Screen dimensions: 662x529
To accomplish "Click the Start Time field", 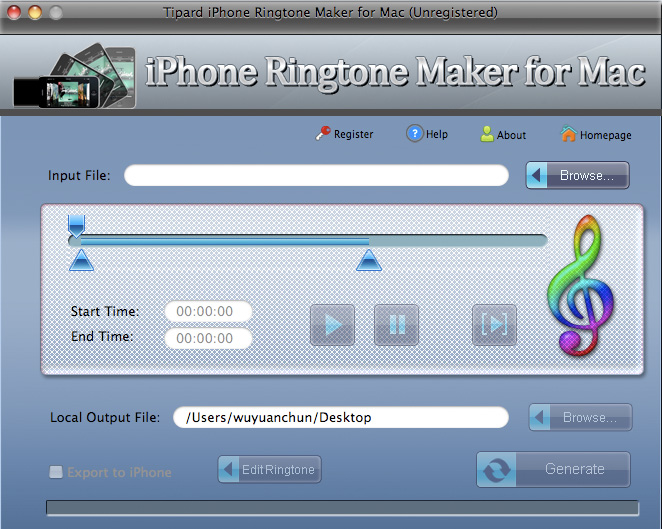I will (208, 311).
